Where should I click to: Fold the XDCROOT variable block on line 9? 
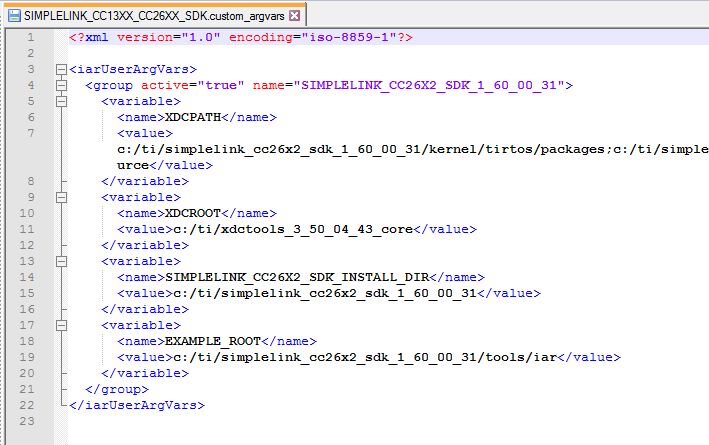point(62,198)
